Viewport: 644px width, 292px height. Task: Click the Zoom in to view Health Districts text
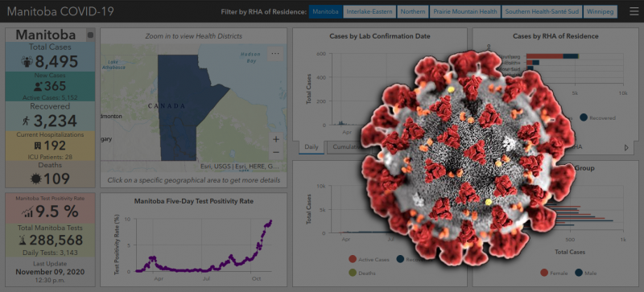[x=193, y=36]
